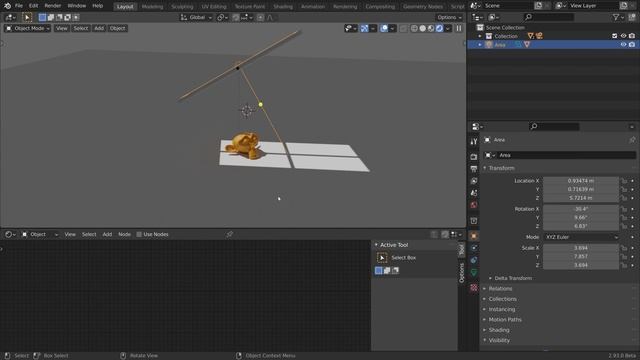Lock Location X value
Image resolution: width=640 pixels, height=360 pixels.
tap(624, 181)
